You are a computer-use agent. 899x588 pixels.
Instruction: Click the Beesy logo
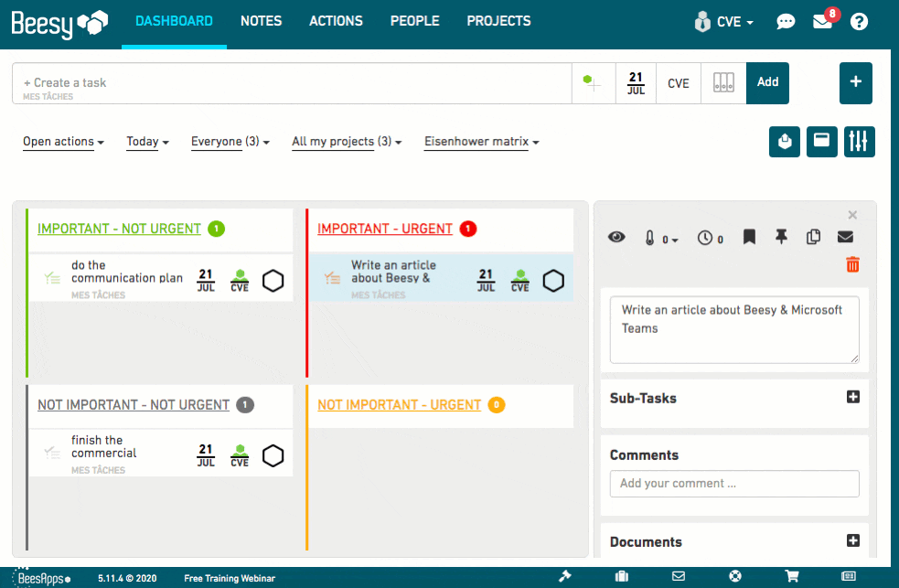[x=59, y=24]
